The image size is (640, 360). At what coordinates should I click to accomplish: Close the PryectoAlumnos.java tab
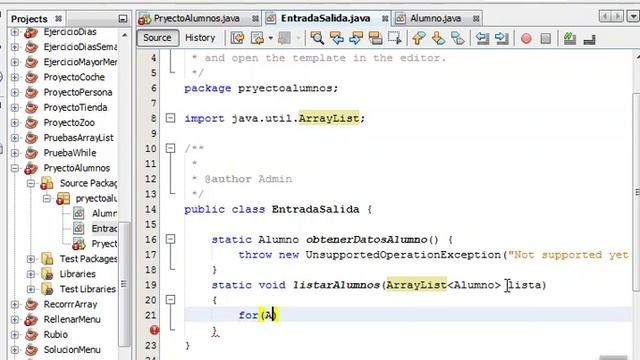pos(256,19)
